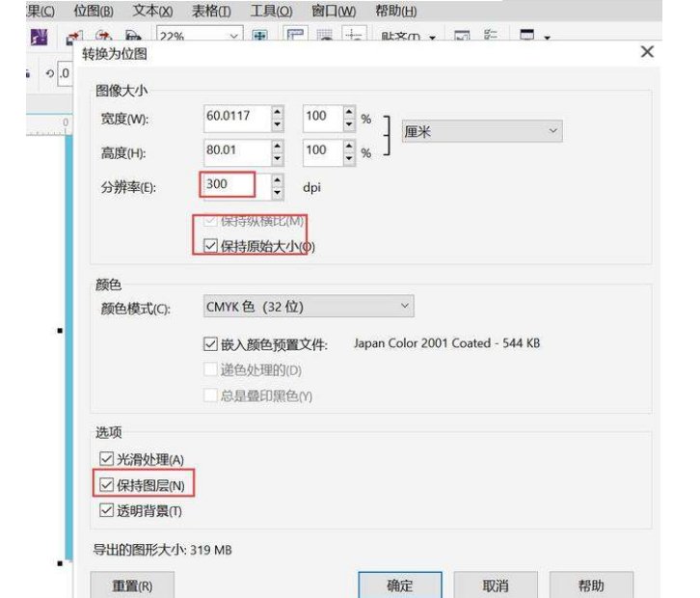Viewport: 700px width, 598px height.
Task: Open the 厘米 units dropdown
Action: tap(482, 131)
